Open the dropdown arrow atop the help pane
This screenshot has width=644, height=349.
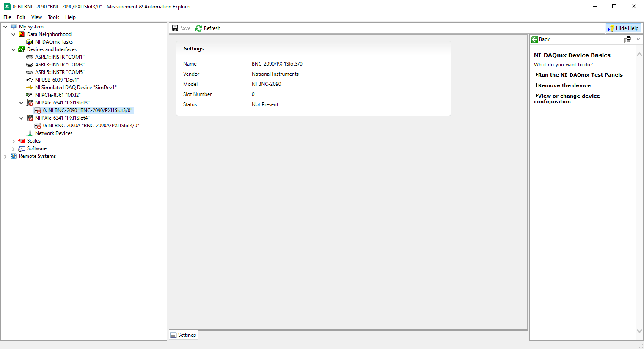(637, 39)
